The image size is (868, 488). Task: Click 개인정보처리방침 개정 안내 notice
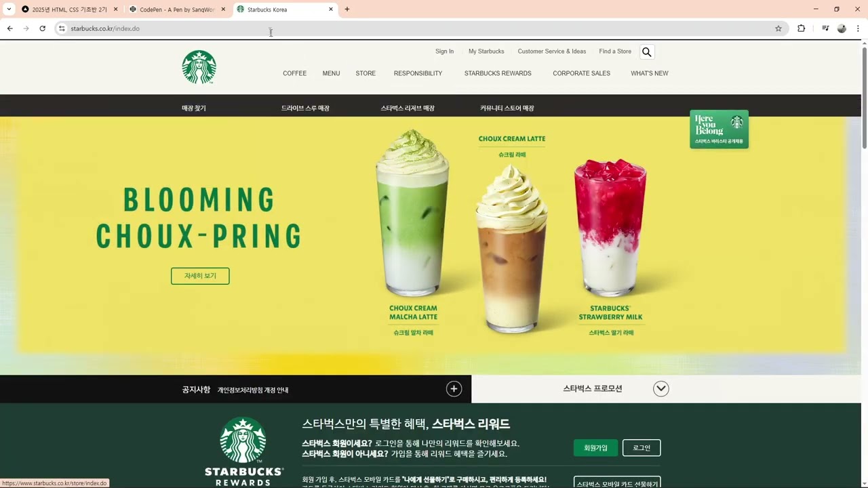pyautogui.click(x=253, y=390)
